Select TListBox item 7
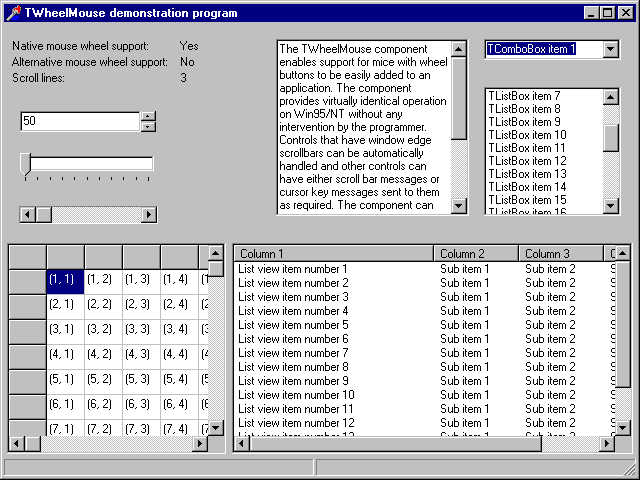 544,96
